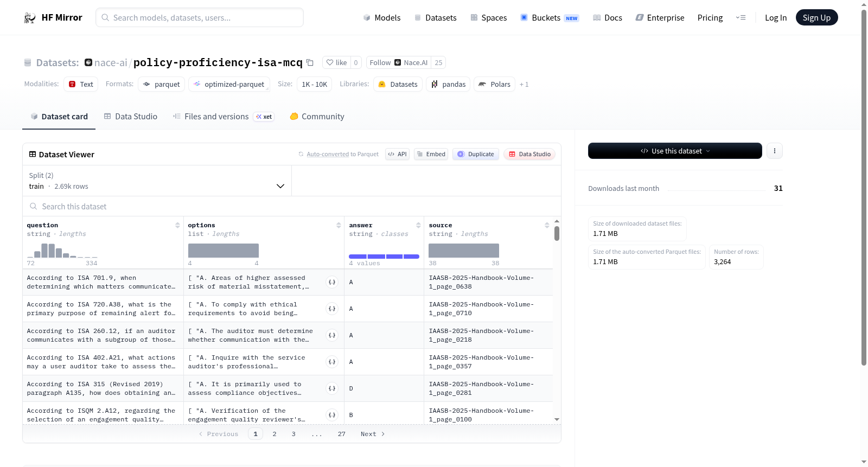Open the Models nav item

[382, 18]
